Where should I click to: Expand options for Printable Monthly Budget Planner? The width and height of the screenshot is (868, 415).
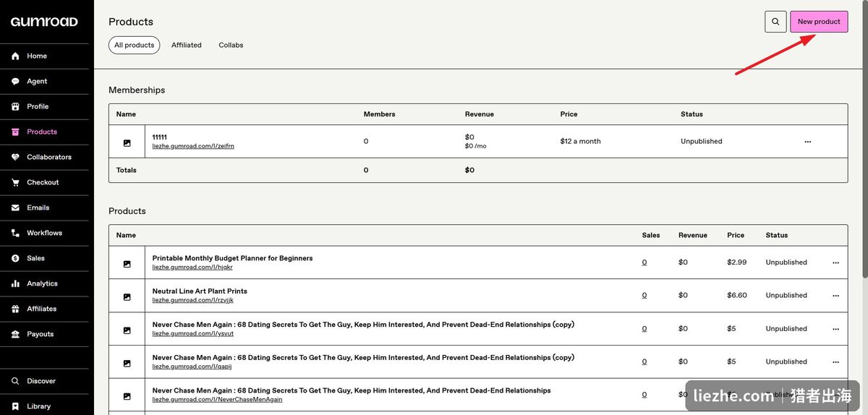(835, 262)
